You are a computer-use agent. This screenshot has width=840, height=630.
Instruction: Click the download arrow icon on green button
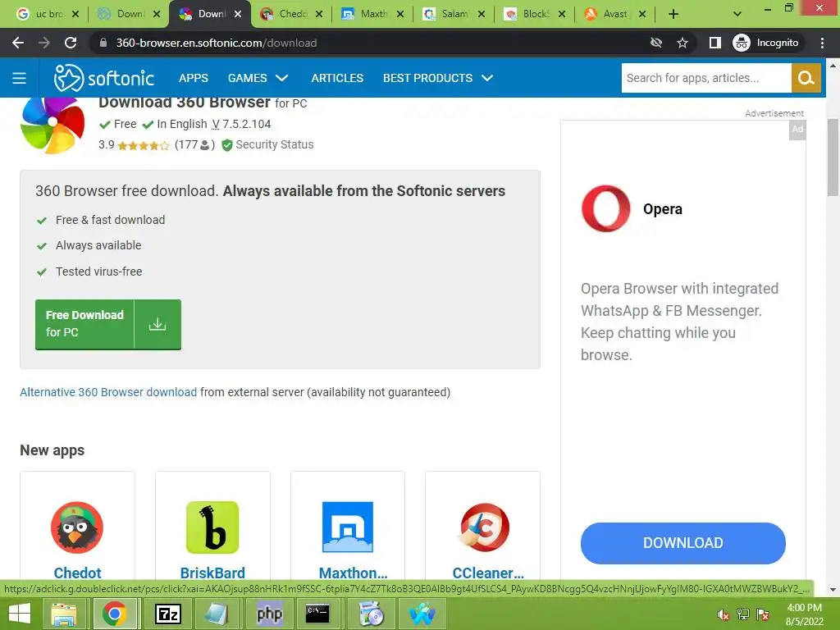pyautogui.click(x=157, y=324)
